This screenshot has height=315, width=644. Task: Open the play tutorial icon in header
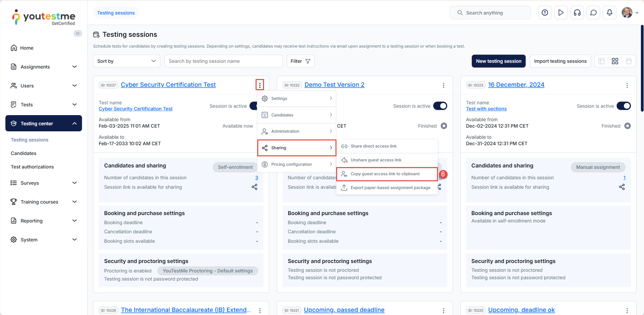[561, 13]
